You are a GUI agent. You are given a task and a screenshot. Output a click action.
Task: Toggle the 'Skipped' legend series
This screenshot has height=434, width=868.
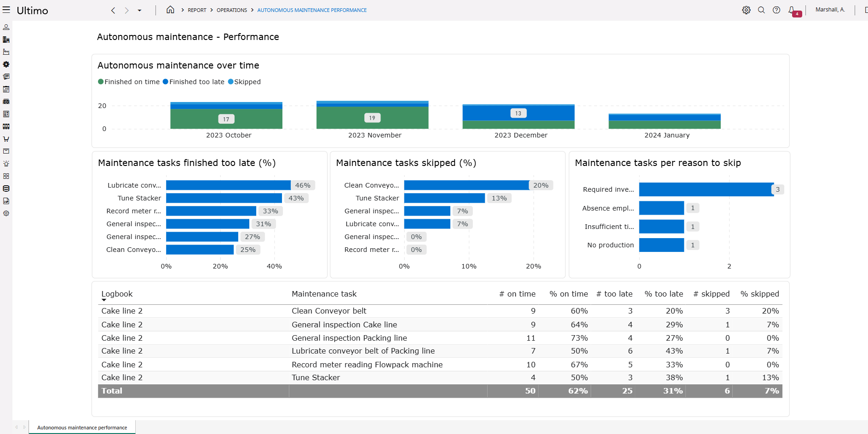pos(244,82)
